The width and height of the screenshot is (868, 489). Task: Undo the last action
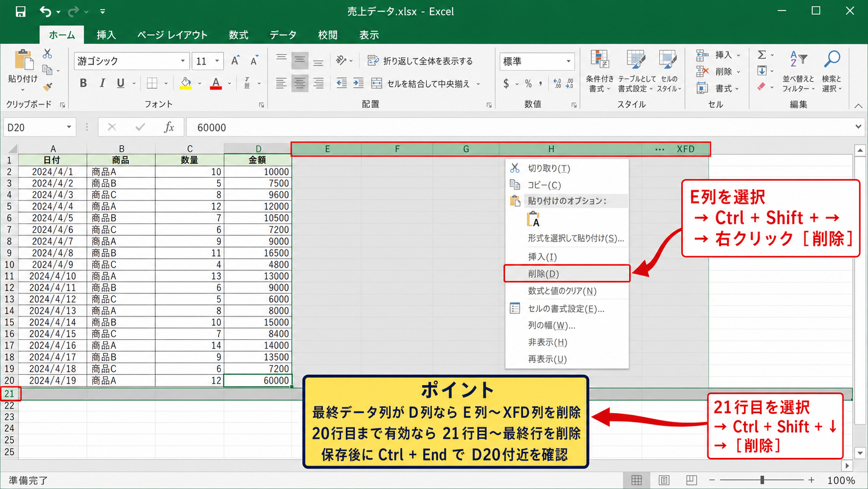(x=46, y=11)
